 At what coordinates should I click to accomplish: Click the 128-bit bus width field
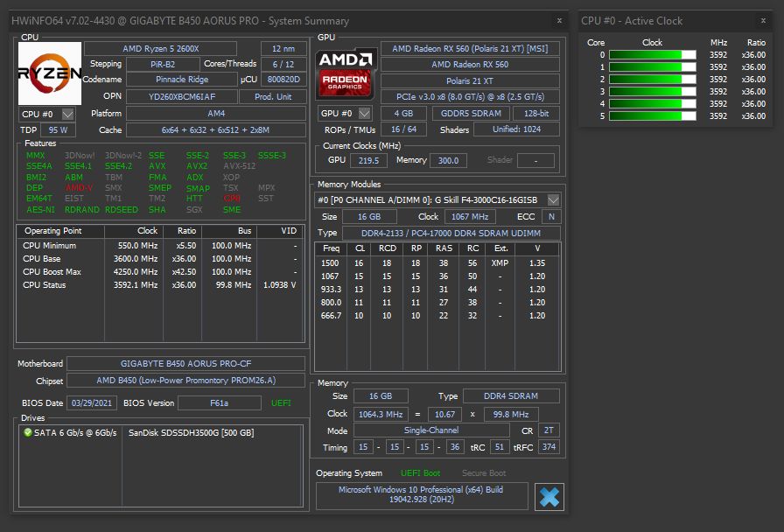(536, 114)
